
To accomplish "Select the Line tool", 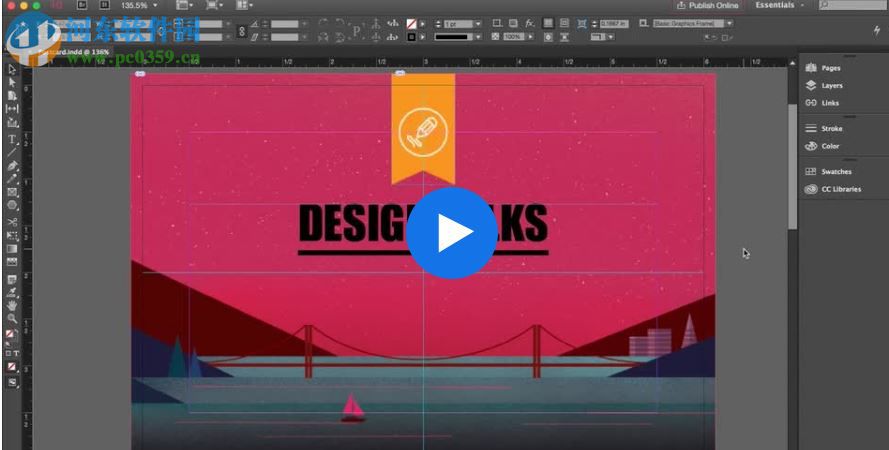I will click(x=12, y=152).
